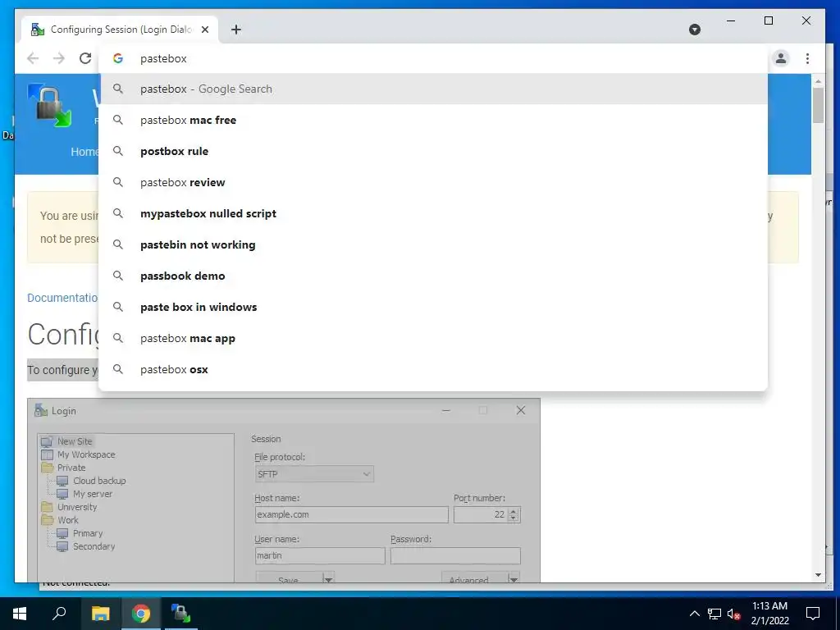This screenshot has width=840, height=630.
Task: Select Cloud backup site entry
Action: point(99,481)
